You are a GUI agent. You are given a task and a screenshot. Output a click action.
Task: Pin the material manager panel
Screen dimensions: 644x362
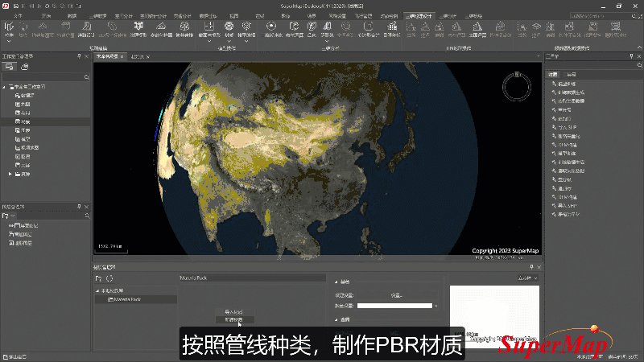[531, 267]
